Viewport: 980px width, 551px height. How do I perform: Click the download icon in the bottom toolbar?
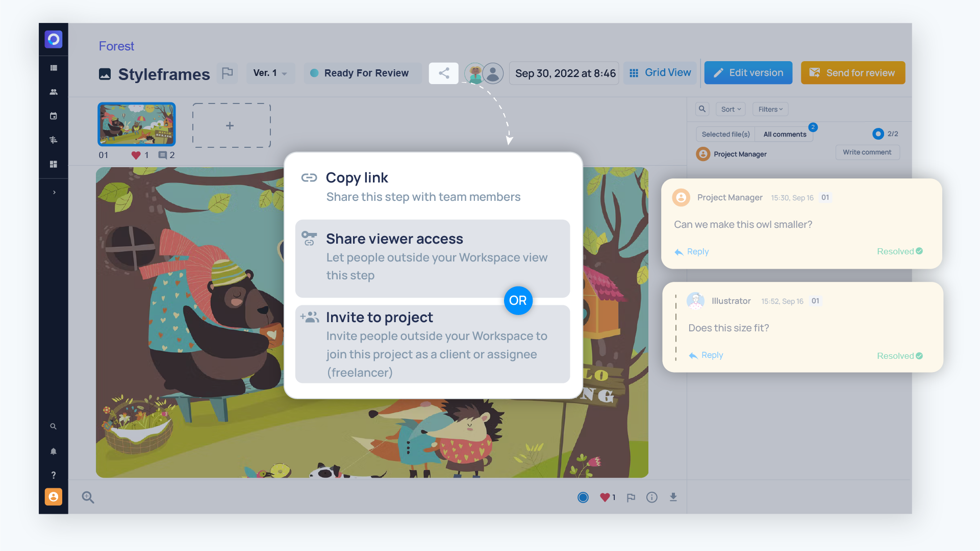[x=673, y=496]
